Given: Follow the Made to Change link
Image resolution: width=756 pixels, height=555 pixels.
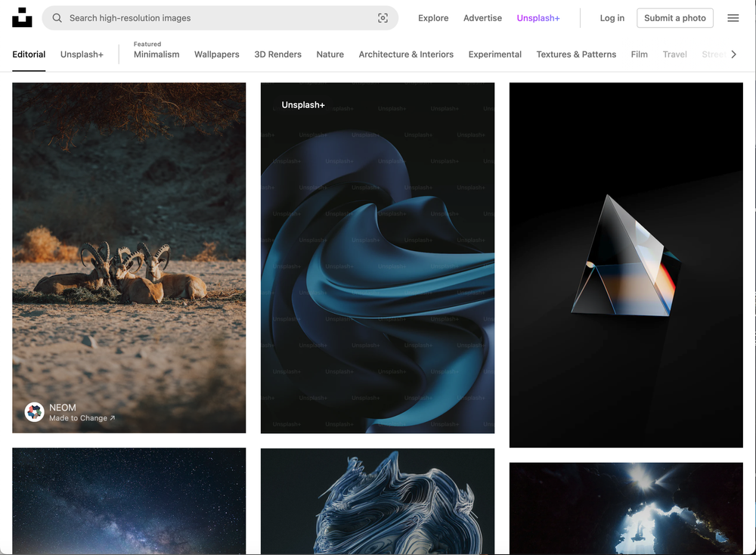Looking at the screenshot, I should pos(82,418).
